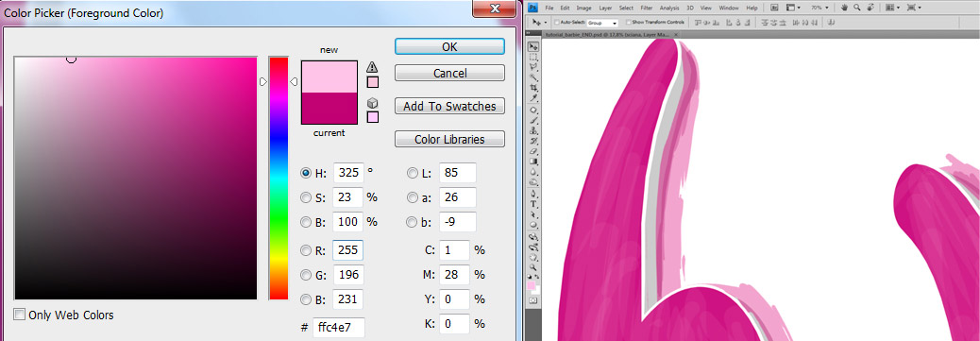Image resolution: width=980 pixels, height=341 pixels.
Task: Confirm color with the OK button
Action: click(449, 46)
